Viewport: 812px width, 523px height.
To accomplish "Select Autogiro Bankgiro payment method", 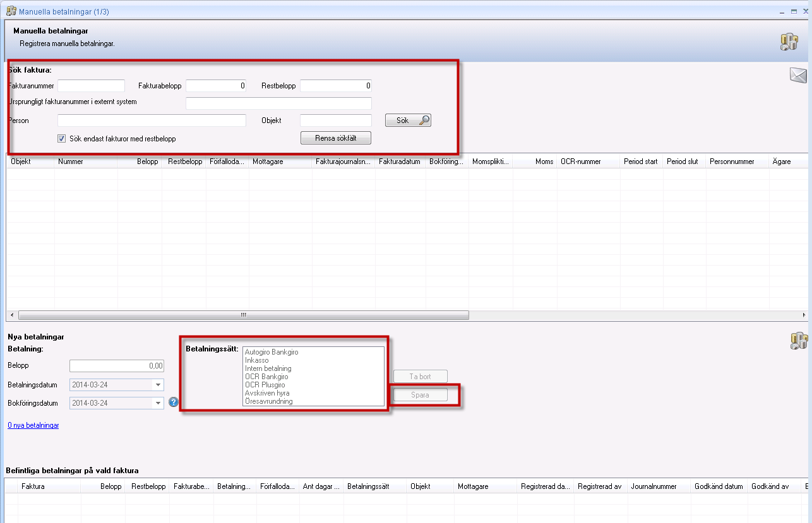I will 272,352.
